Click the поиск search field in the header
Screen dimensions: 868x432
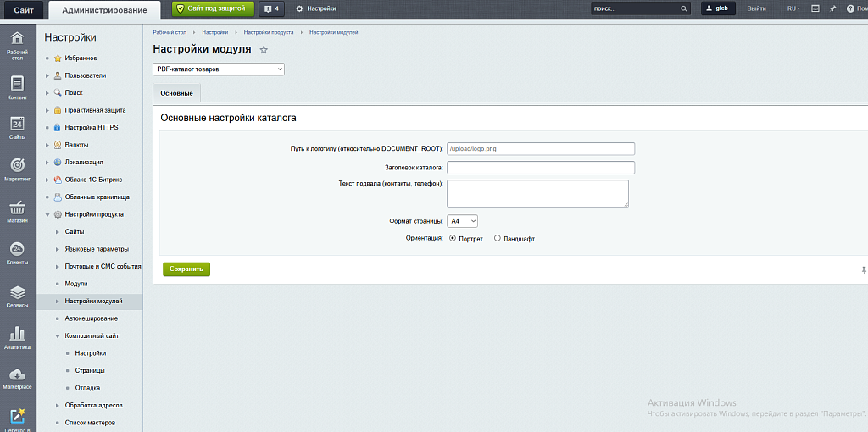click(x=635, y=8)
